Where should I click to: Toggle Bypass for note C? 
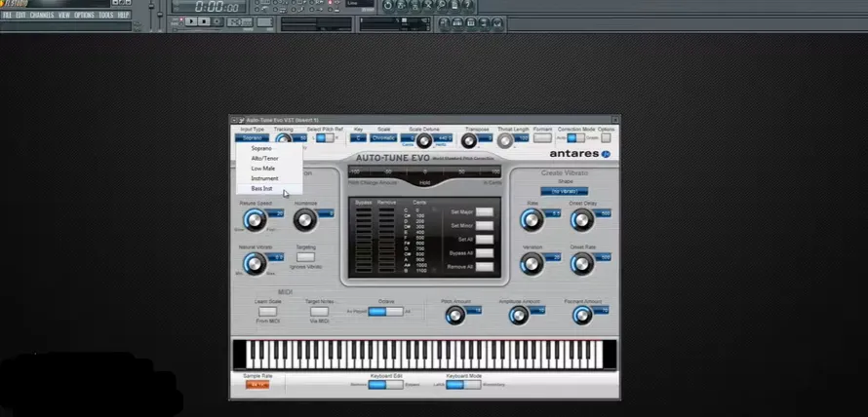pos(364,210)
